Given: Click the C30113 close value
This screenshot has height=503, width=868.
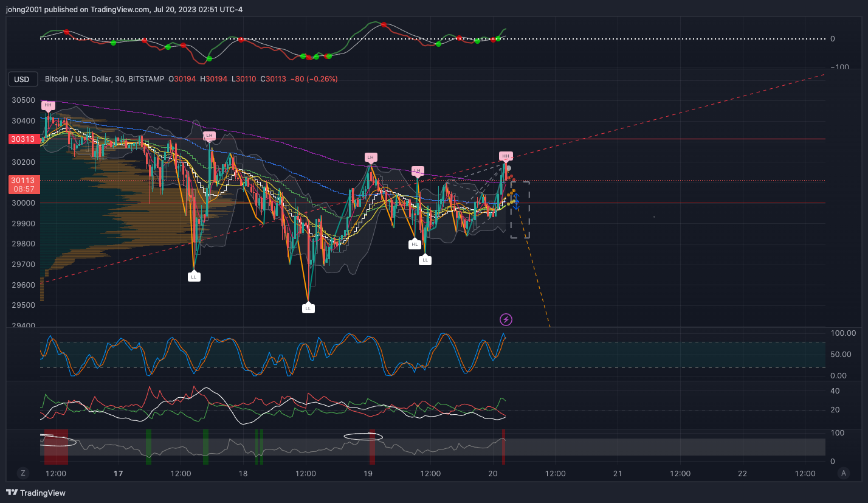Looking at the screenshot, I should pos(274,79).
